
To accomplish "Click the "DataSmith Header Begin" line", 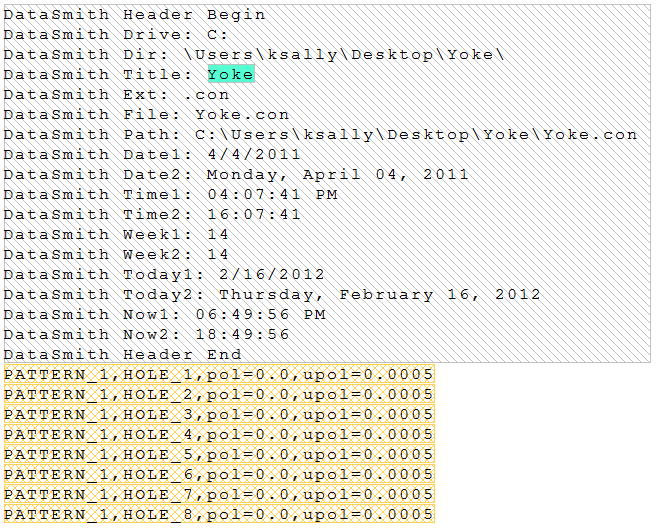I will point(135,14).
